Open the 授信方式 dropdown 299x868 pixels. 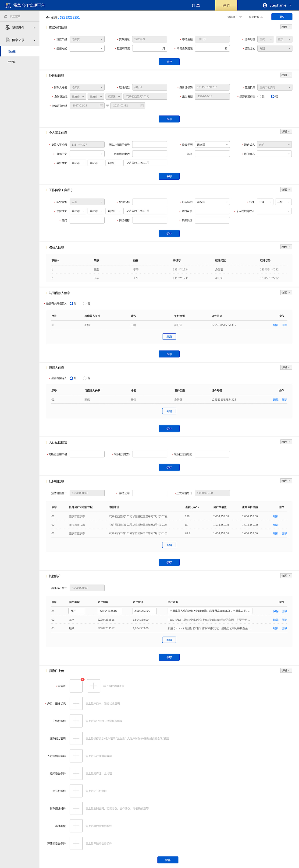pyautogui.click(x=87, y=49)
